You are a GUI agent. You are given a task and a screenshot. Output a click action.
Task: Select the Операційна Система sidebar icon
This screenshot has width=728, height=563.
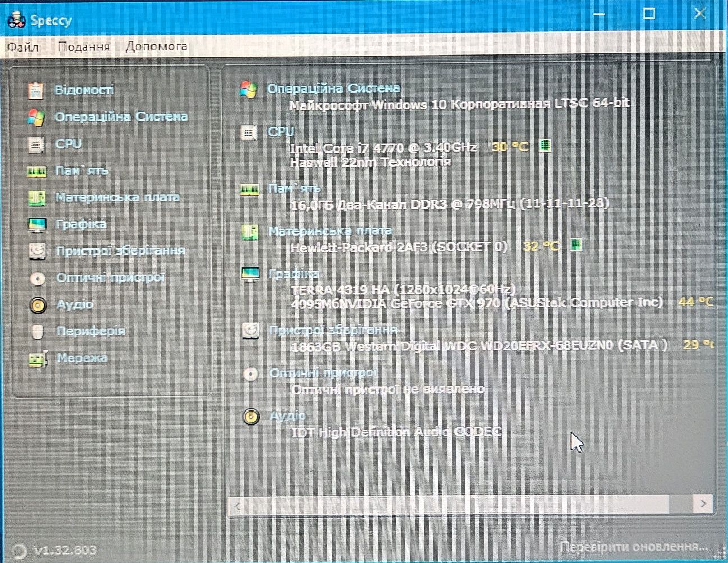pos(36,117)
